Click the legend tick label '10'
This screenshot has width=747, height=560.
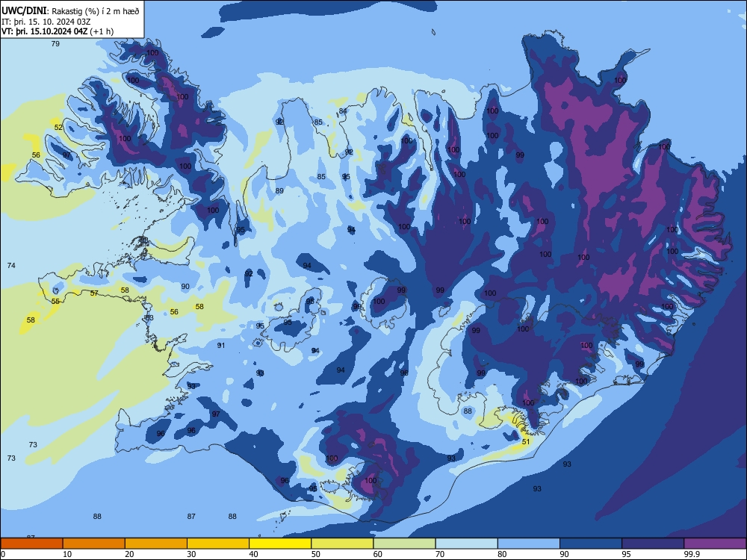(67, 554)
